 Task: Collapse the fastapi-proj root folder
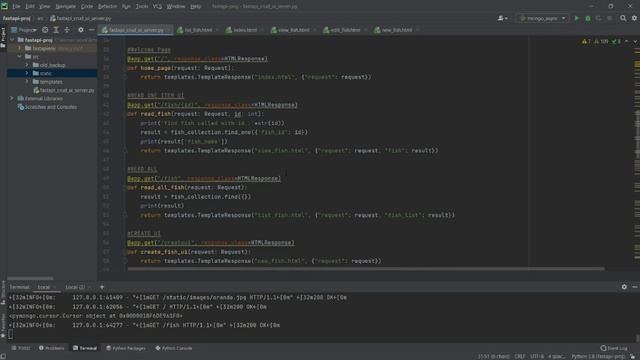[12, 40]
